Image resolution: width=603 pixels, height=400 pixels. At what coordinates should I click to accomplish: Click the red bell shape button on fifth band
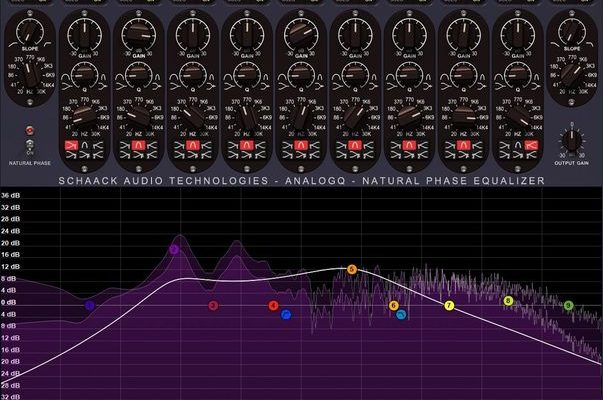[x=301, y=147]
